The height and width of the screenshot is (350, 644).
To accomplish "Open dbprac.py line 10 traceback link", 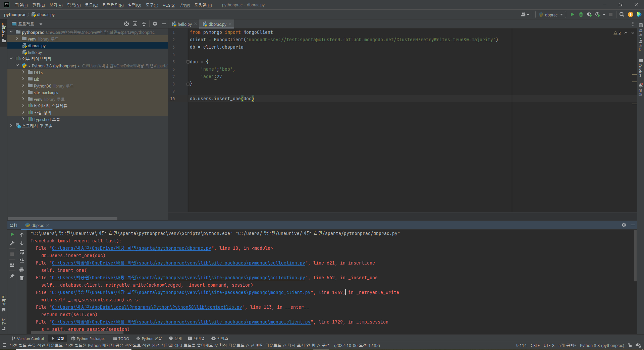I will [x=131, y=248].
